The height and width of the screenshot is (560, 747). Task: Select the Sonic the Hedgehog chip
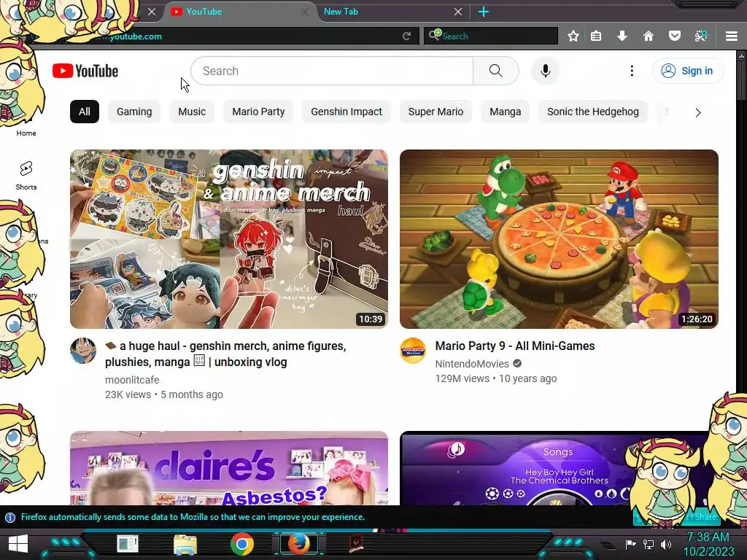coord(592,112)
